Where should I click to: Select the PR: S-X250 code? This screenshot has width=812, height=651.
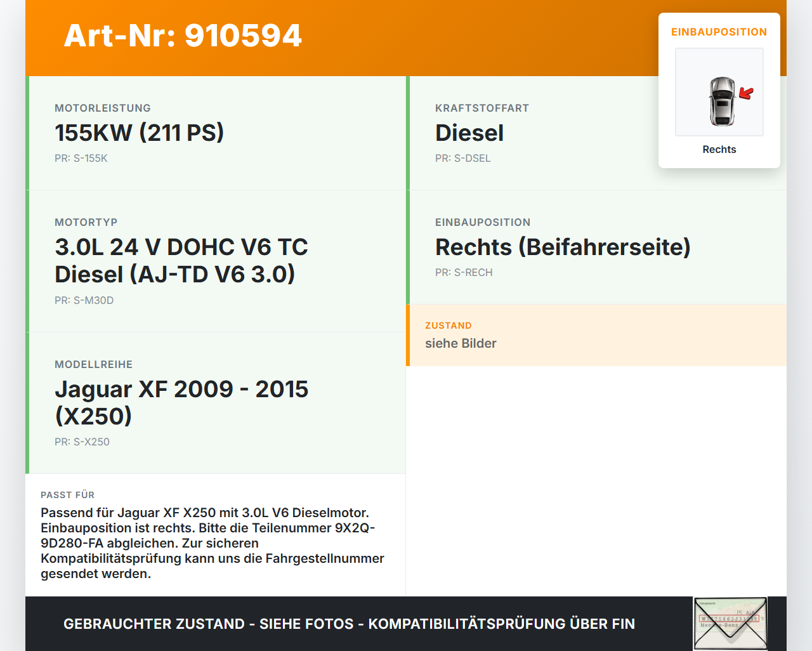tap(82, 442)
